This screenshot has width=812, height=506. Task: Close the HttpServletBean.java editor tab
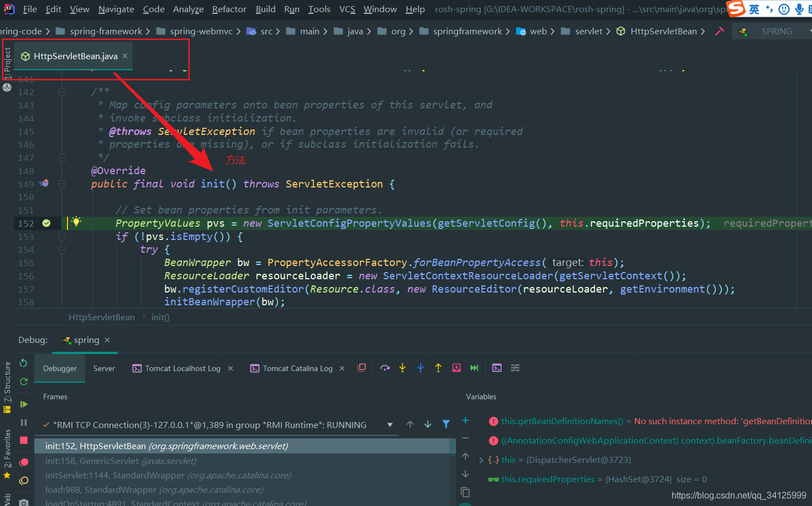[x=125, y=56]
